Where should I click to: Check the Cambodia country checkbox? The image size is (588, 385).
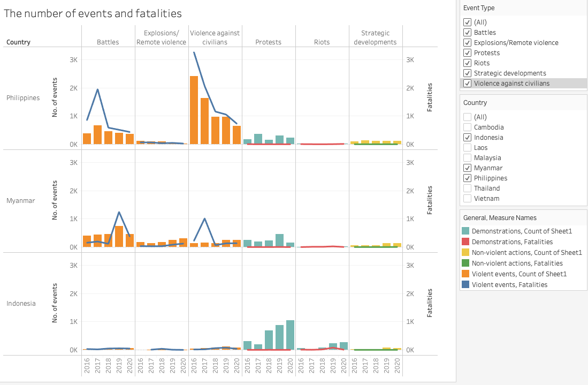[468, 127]
